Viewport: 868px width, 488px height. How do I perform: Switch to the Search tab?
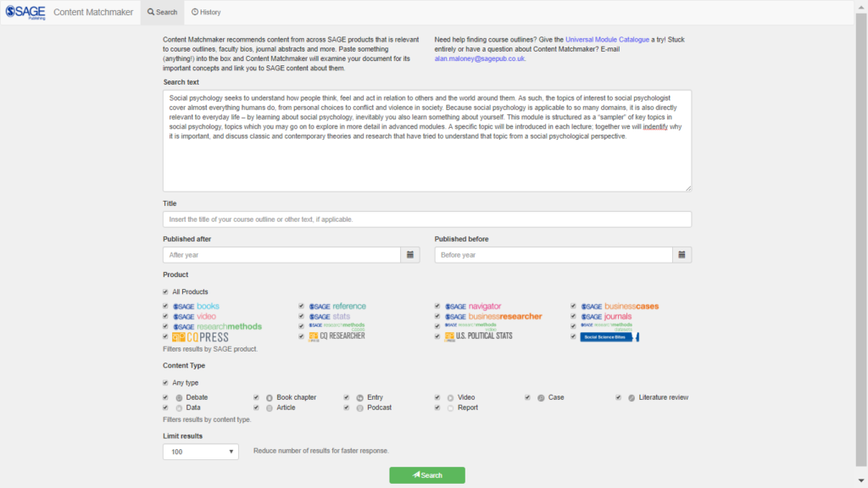[162, 12]
